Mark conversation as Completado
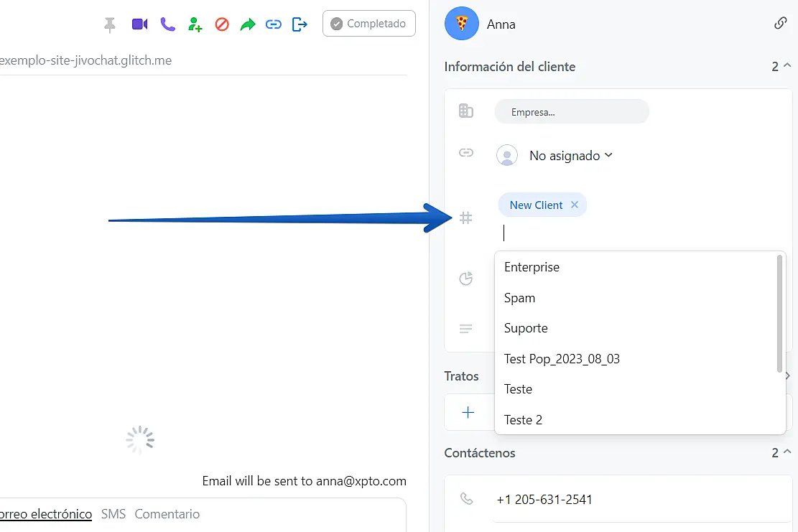 pyautogui.click(x=369, y=24)
